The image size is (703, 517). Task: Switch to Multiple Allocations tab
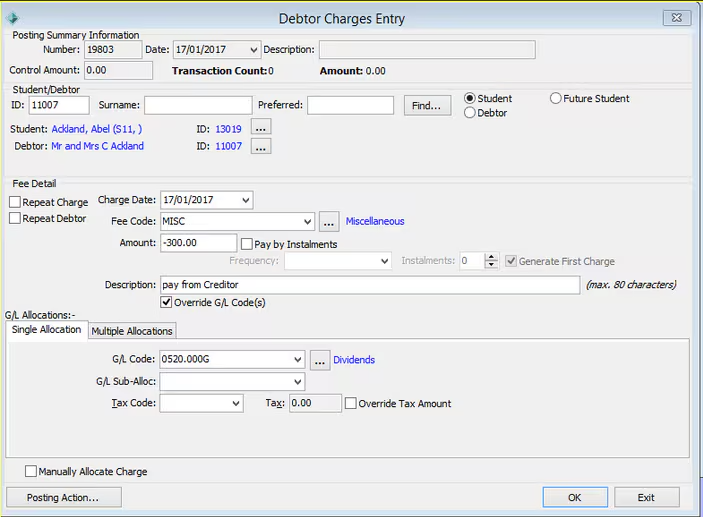coord(132,331)
